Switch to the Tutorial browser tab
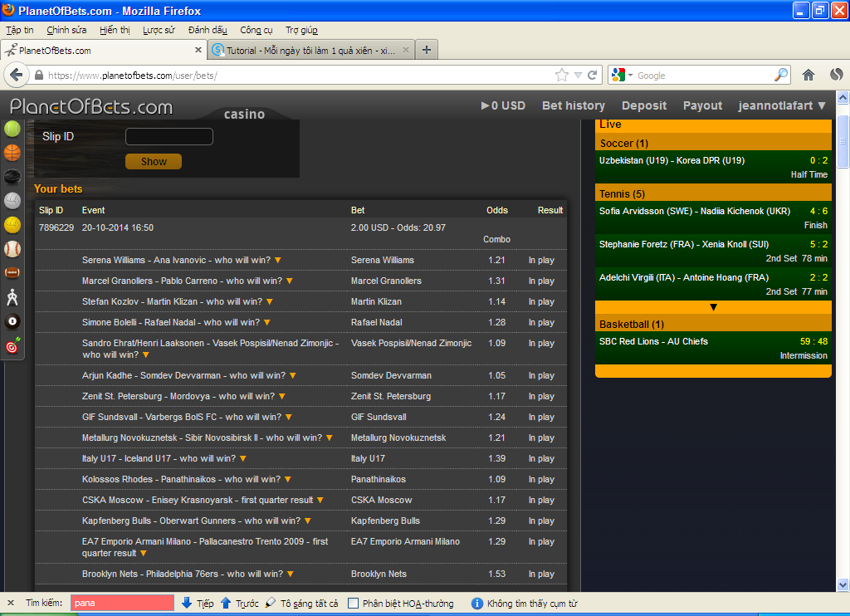Screen dimensions: 850x616 pyautogui.click(x=310, y=50)
